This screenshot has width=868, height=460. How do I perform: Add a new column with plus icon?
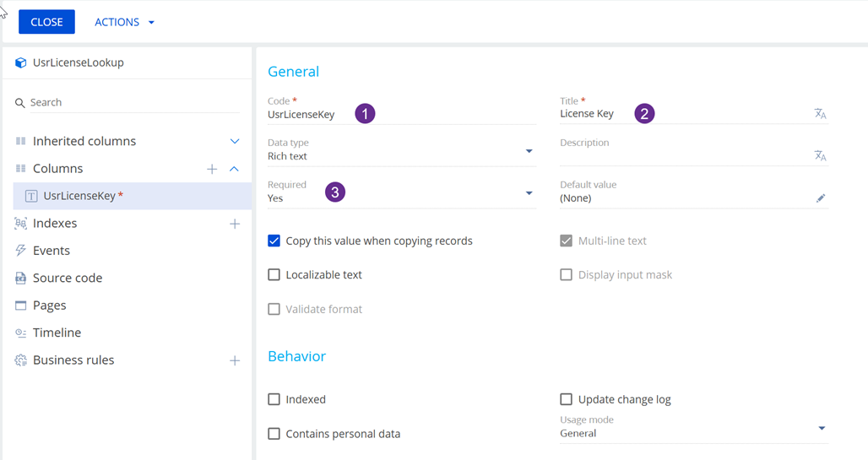point(212,169)
